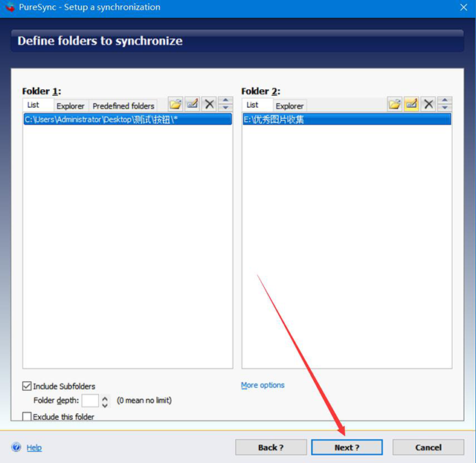Move Folder 2 entry up arrow
Image resolution: width=476 pixels, height=463 pixels.
pos(445,100)
